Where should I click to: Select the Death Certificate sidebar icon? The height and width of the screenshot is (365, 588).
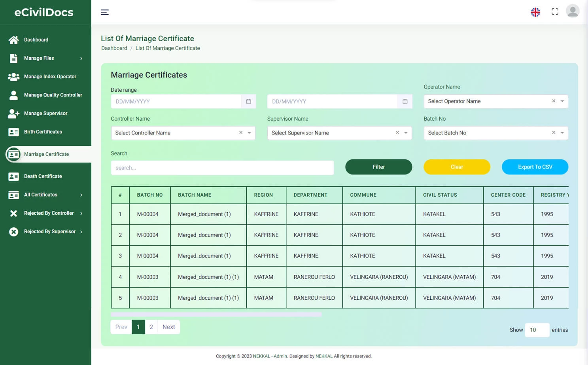pos(13,176)
